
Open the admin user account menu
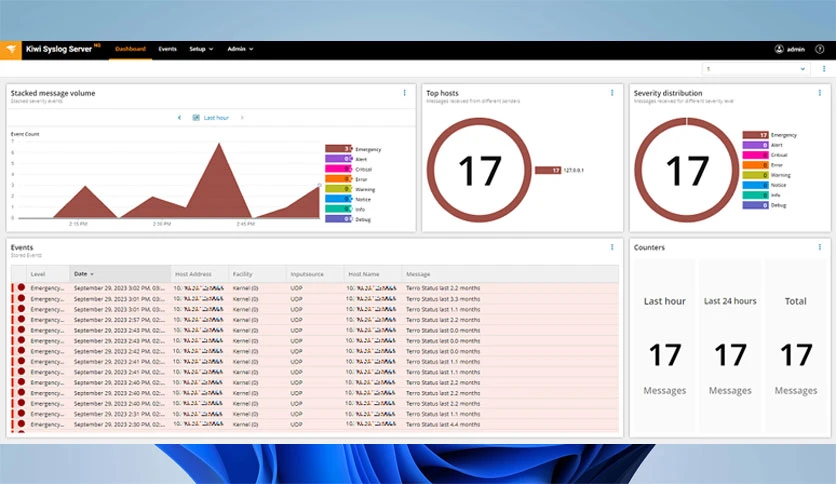(x=790, y=49)
